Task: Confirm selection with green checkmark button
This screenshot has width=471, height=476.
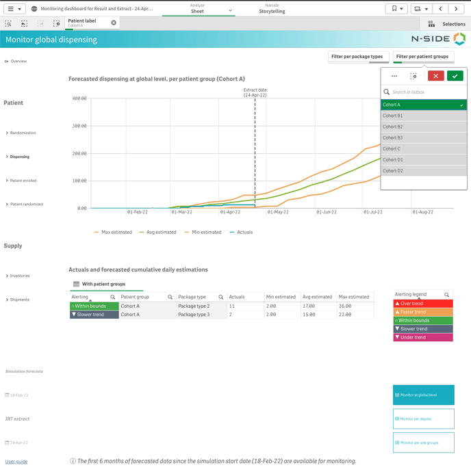Action: [455, 76]
